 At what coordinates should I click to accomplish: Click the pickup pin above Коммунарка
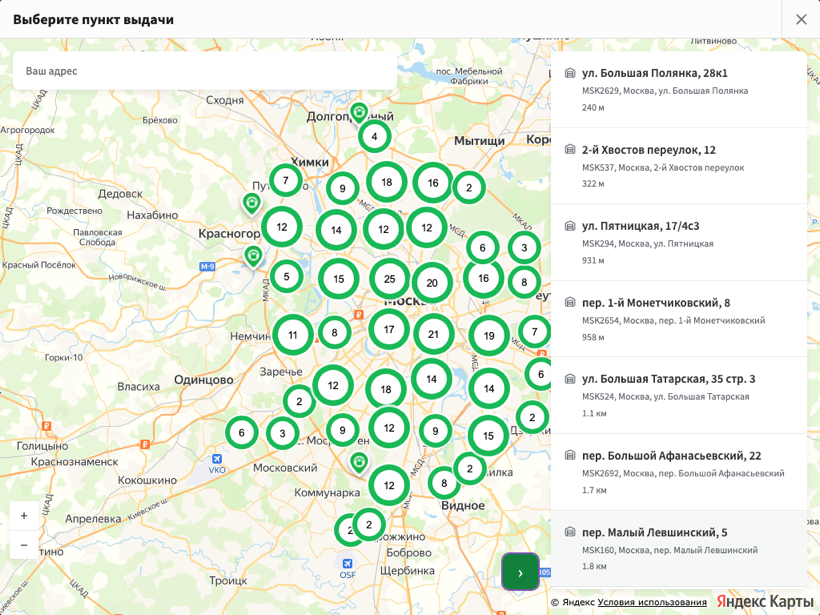(359, 462)
